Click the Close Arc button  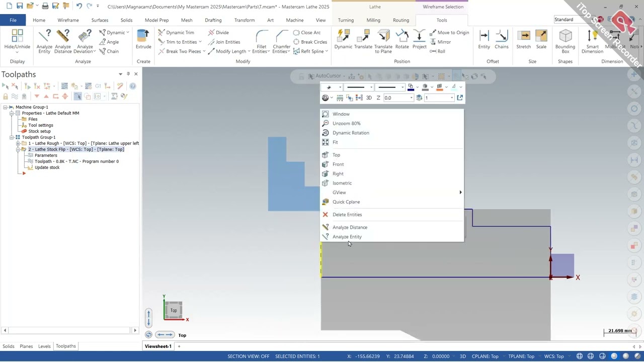307,33
